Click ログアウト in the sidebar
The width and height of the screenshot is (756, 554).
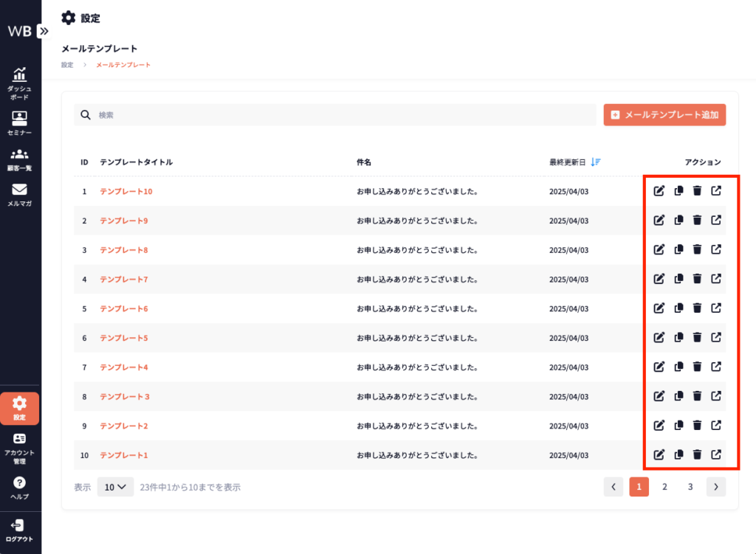[20, 530]
